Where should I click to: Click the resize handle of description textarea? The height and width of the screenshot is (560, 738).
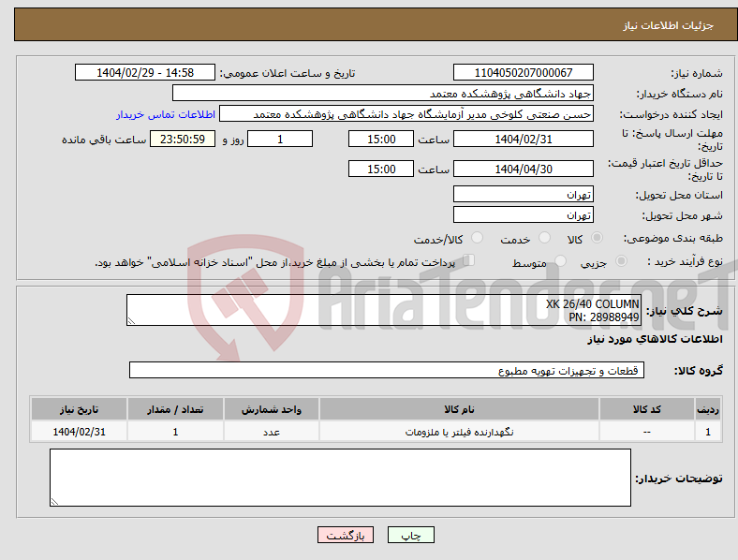pyautogui.click(x=131, y=321)
